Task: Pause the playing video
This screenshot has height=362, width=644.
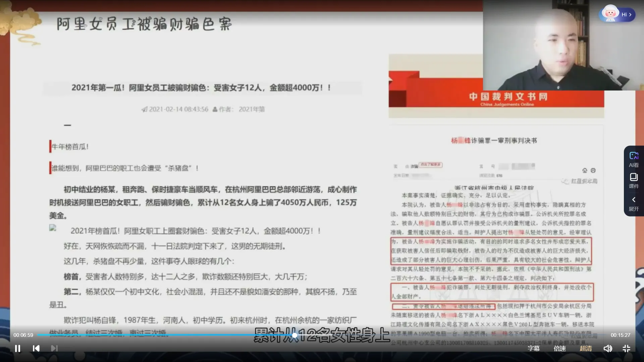Action: [17, 349]
